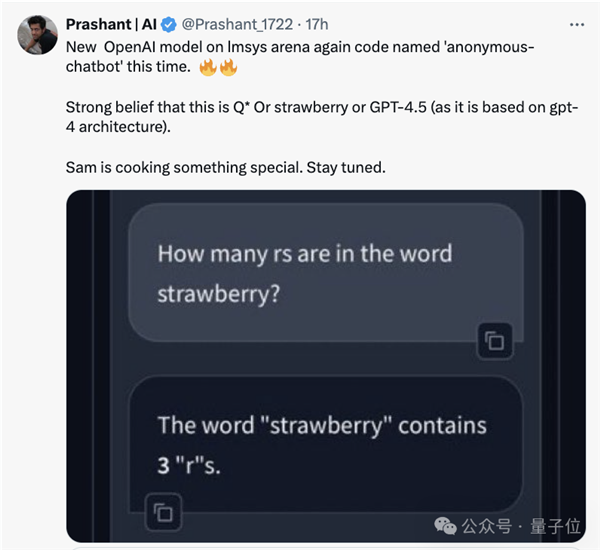
Task: Open the tweet's more options menu
Action: click(x=576, y=23)
